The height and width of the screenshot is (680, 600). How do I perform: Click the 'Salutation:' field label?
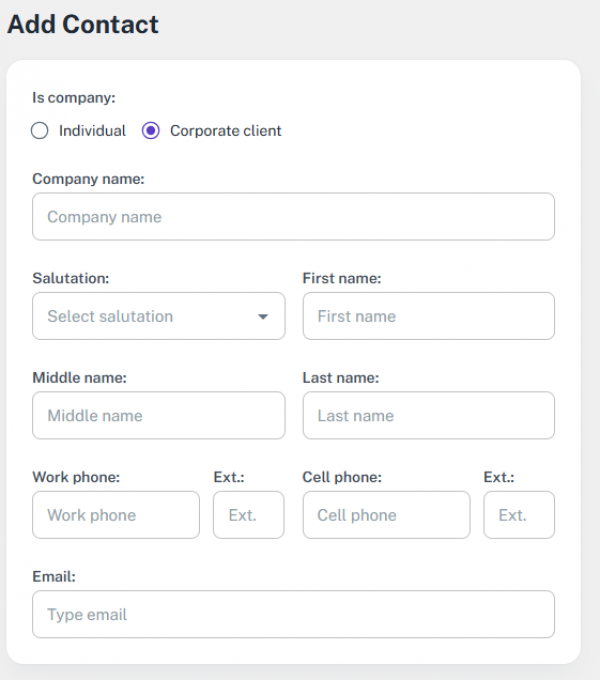point(71,278)
